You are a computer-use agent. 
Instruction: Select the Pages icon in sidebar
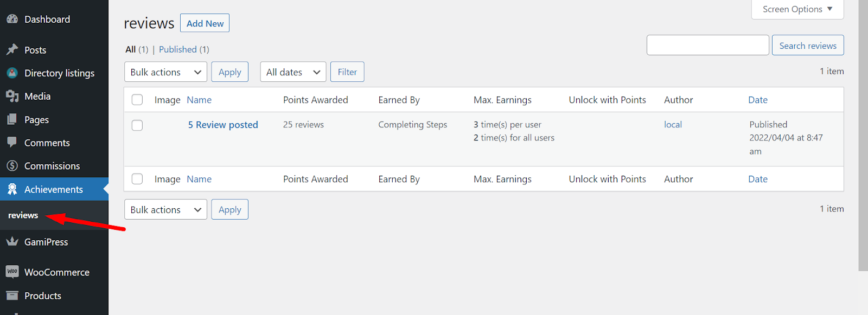click(x=12, y=119)
